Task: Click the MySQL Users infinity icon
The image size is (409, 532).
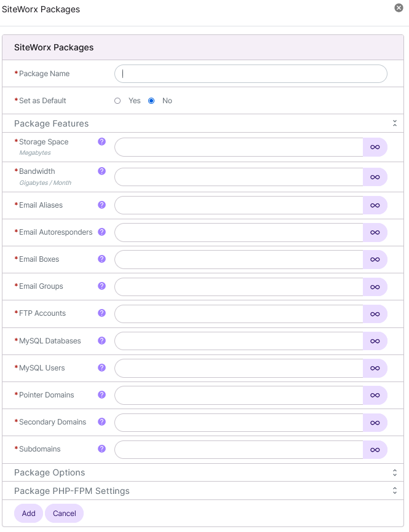Action: coord(375,368)
